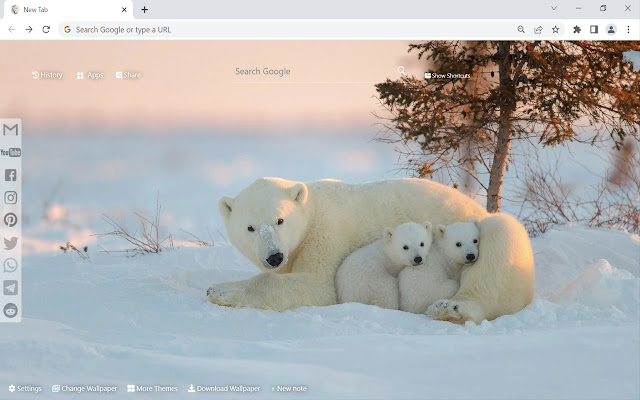Go forward with browser forward arrow
The height and width of the screenshot is (400, 640).
pyautogui.click(x=29, y=29)
